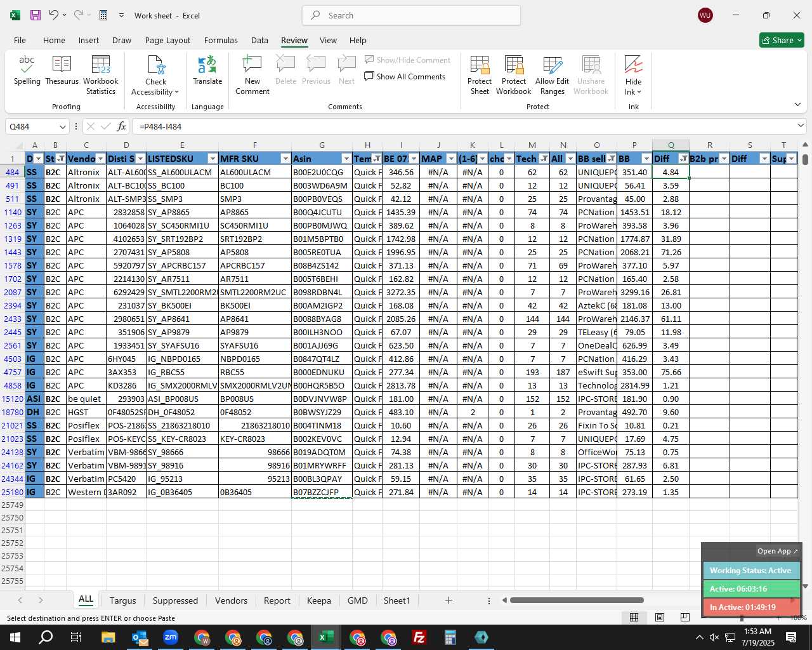Click Working Status: Active button
812x650 pixels.
pyautogui.click(x=750, y=571)
